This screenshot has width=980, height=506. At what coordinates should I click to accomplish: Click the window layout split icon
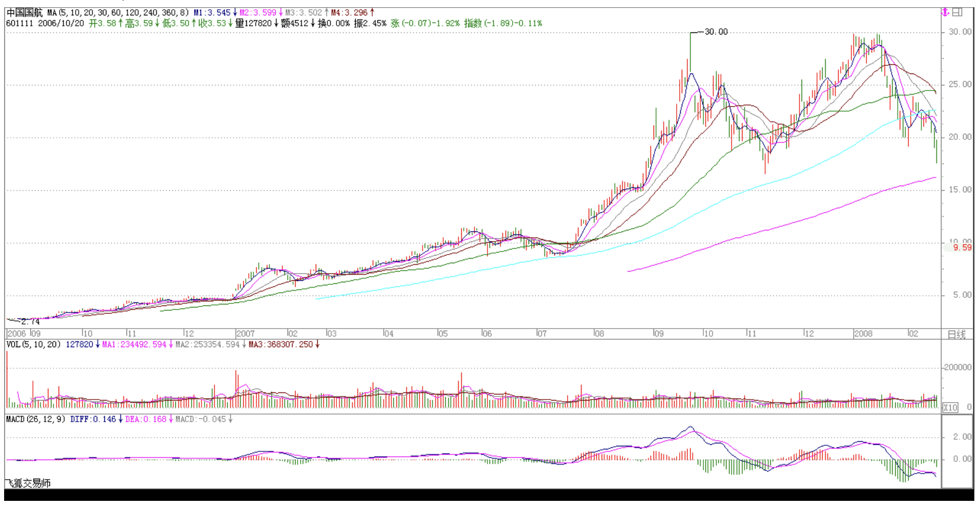[957, 12]
